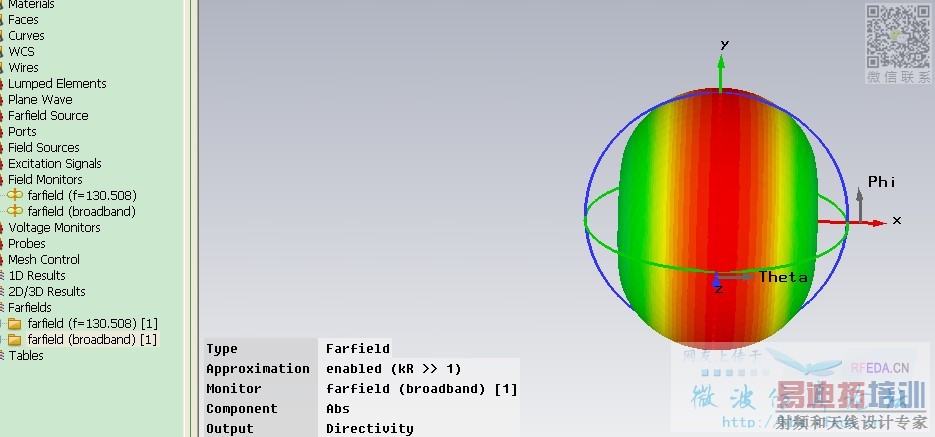Screen dimensions: 935x437
Task: Select Lumped Elements in the navigation tree
Action: (57, 83)
